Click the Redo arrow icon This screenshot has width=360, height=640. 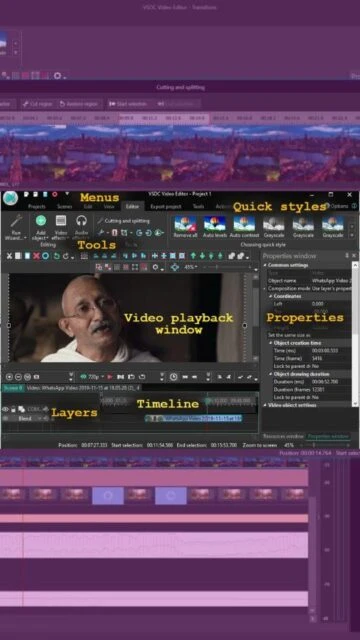click(66, 256)
